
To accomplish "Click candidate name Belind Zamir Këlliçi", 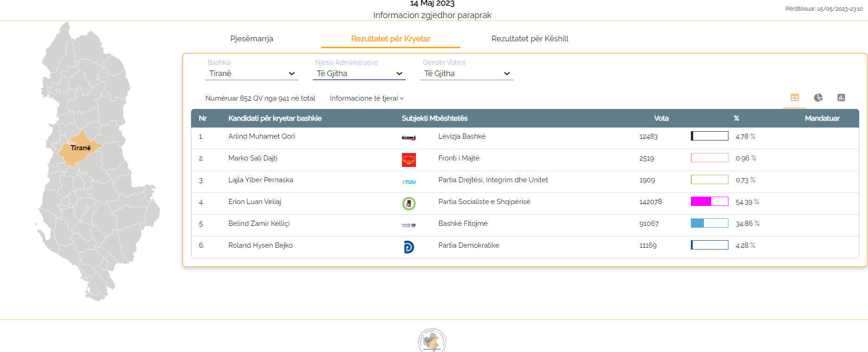I will [x=259, y=224].
